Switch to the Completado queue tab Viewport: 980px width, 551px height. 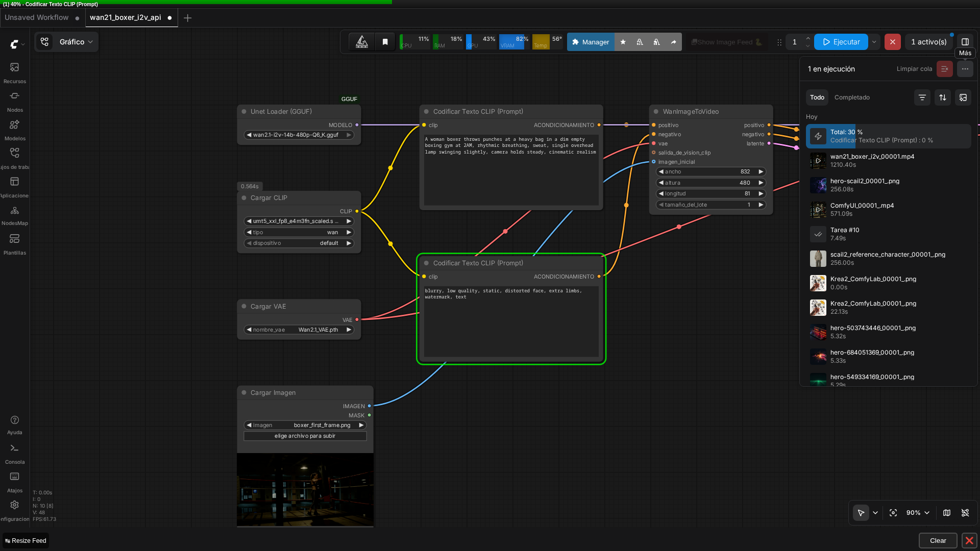point(852,97)
